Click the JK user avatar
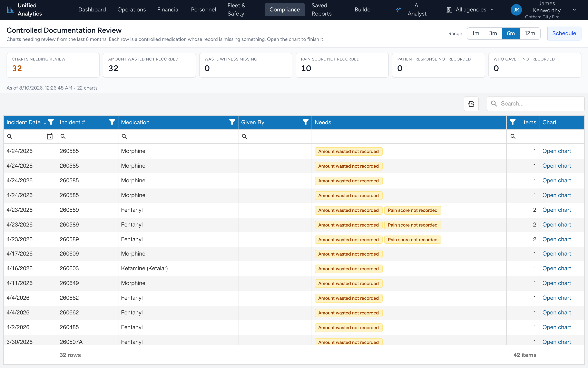588x368 pixels. [x=516, y=10]
